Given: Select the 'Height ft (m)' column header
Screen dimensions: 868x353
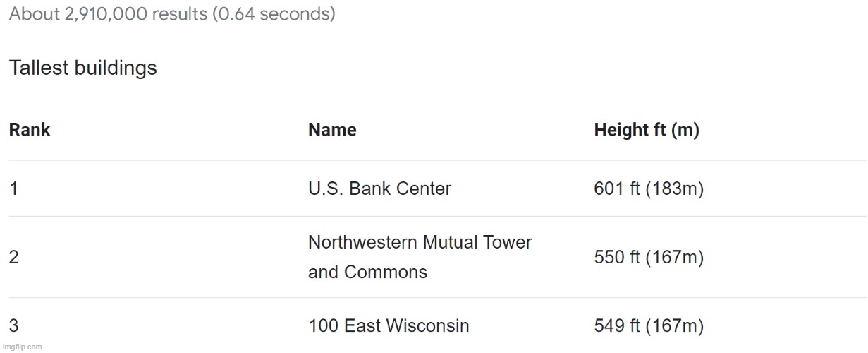Looking at the screenshot, I should (647, 131).
